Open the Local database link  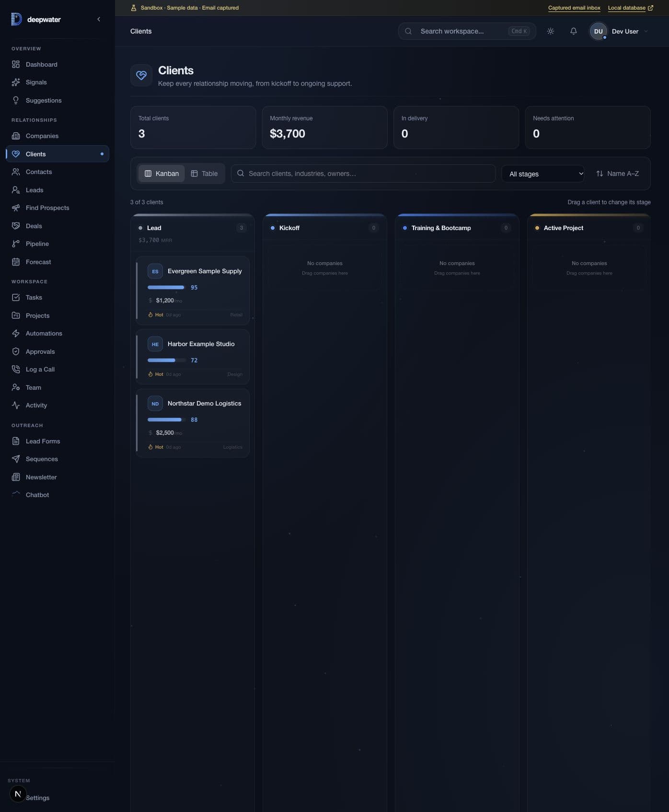(x=630, y=8)
